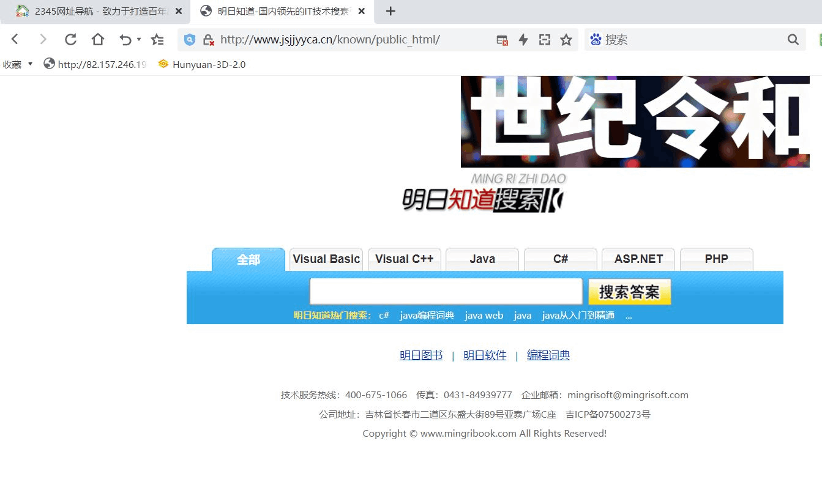This screenshot has height=504, width=822.
Task: Click the 世纪令和 banner image
Action: [635, 121]
